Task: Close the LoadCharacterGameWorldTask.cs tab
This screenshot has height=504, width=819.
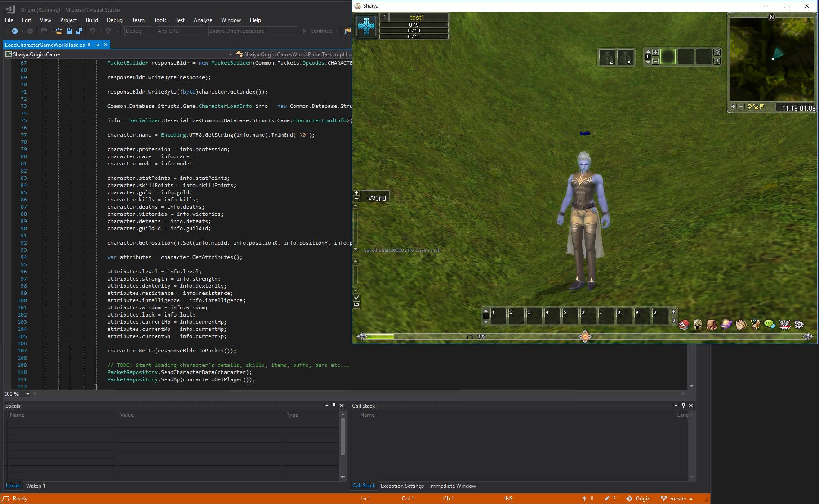Action: (x=106, y=45)
